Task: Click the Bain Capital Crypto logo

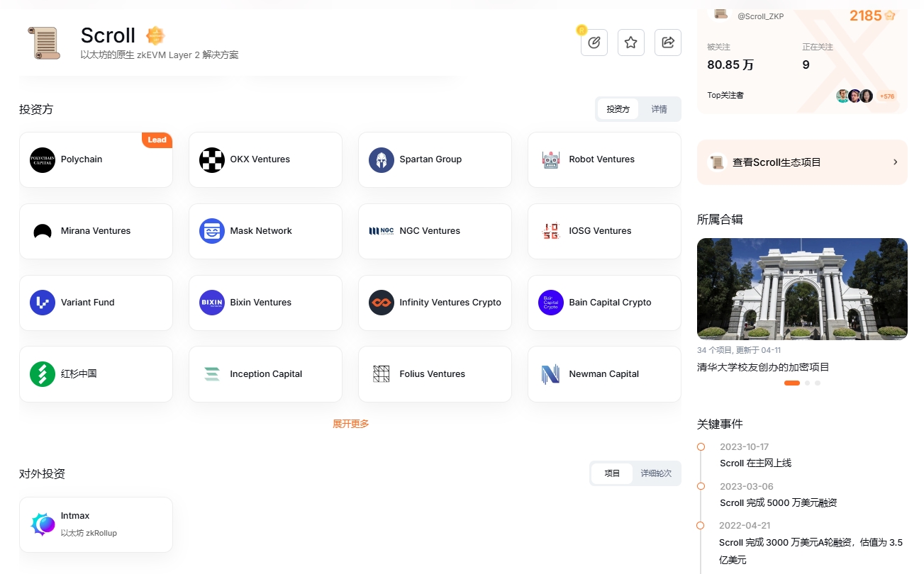Action: pyautogui.click(x=551, y=303)
